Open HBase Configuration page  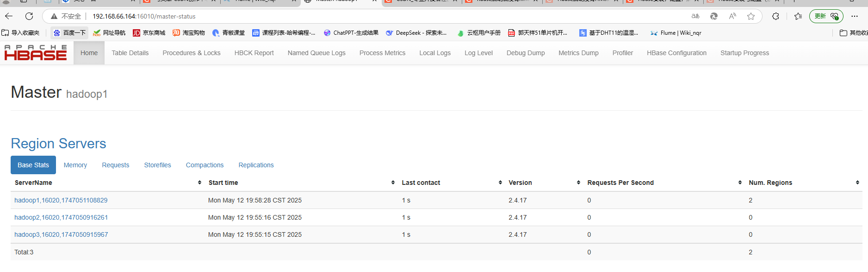[x=676, y=53]
